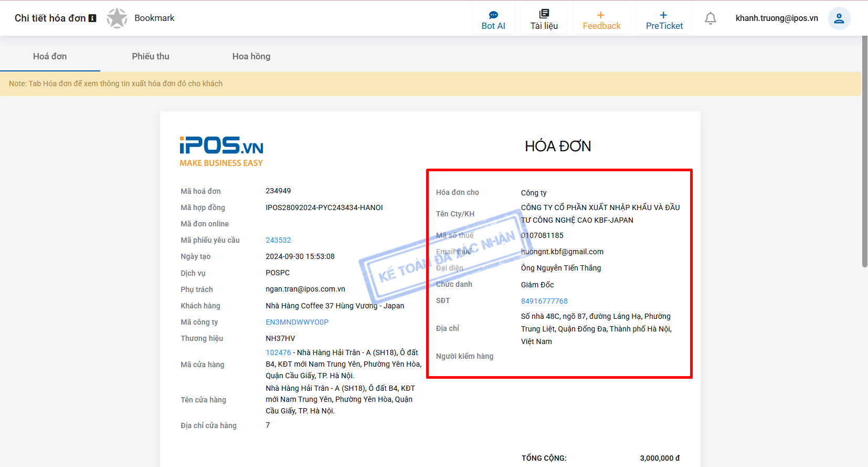Image resolution: width=868 pixels, height=467 pixels.
Task: Click the Người kiểm hàng label
Action: click(464, 356)
